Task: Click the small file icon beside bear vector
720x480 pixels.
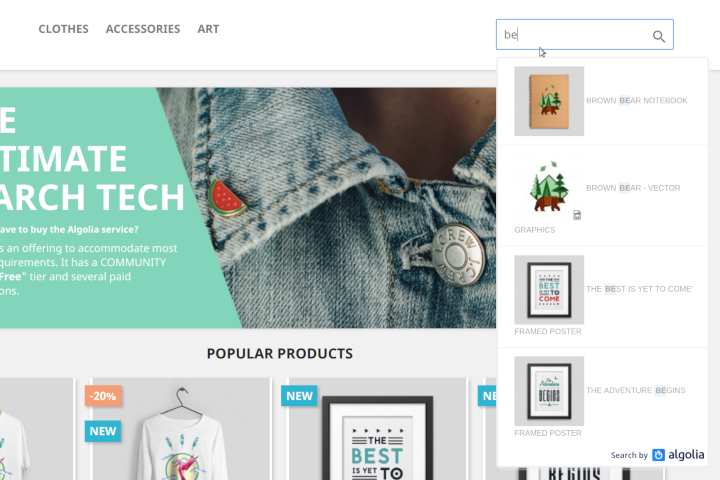Action: click(577, 215)
